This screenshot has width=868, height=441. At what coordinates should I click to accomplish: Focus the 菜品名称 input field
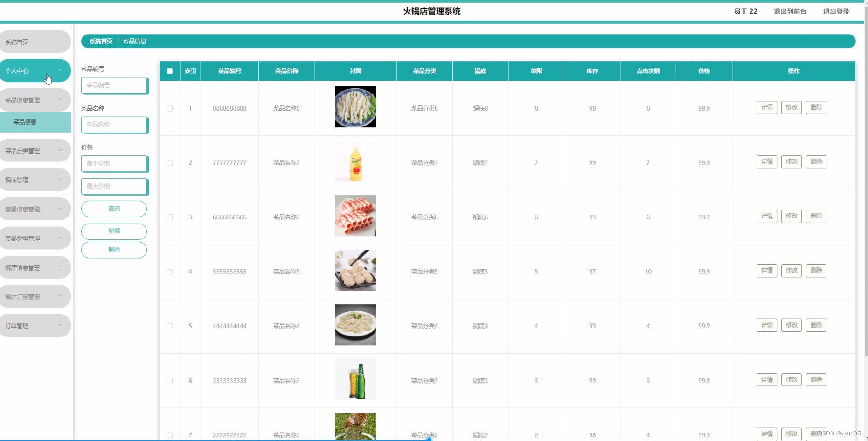(115, 125)
